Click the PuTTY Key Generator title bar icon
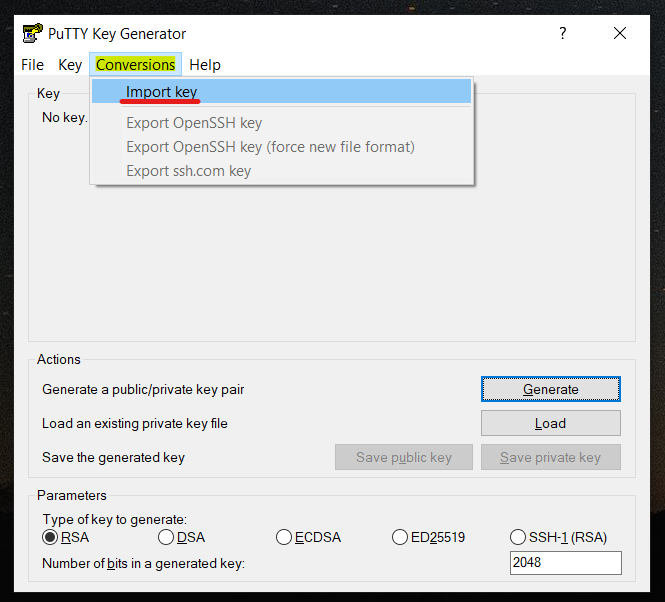Image resolution: width=665 pixels, height=602 pixels. pyautogui.click(x=32, y=33)
